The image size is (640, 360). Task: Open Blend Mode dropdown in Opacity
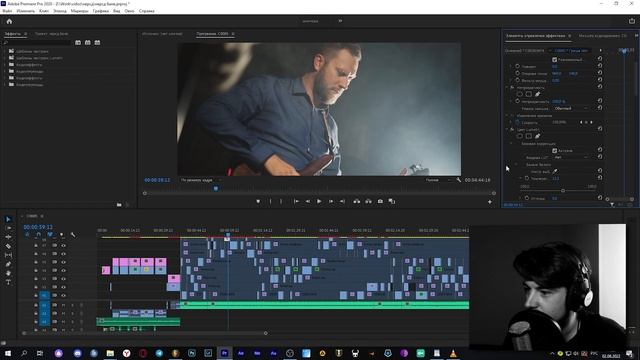click(x=571, y=109)
